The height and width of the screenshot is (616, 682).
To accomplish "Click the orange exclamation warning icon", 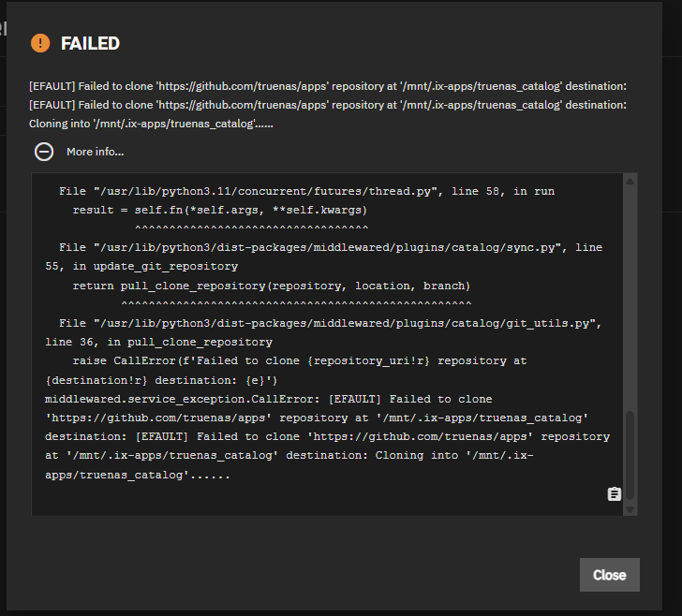I will 40,43.
